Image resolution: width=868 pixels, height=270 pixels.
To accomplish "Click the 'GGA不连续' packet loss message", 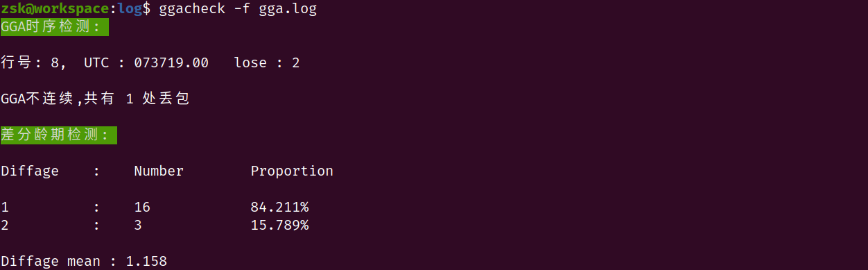I will [95, 99].
